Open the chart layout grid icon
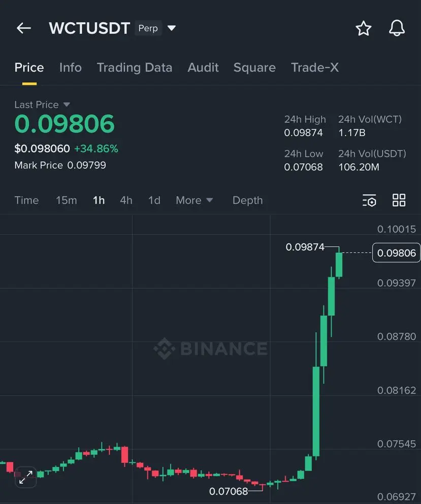 coord(399,200)
